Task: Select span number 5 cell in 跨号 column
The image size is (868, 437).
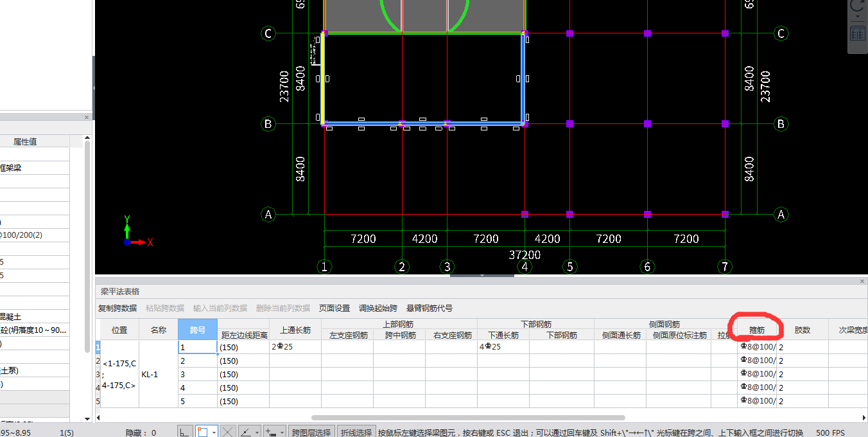Action: [198, 401]
